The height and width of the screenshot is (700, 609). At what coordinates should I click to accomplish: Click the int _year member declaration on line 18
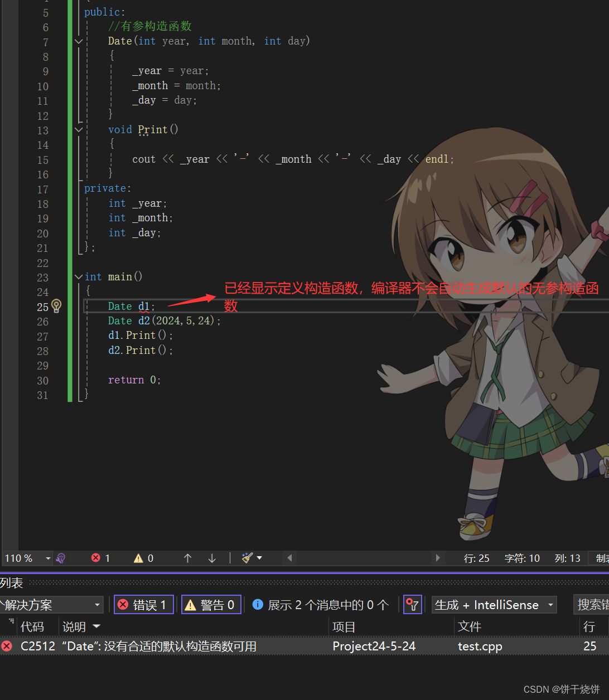coord(138,203)
